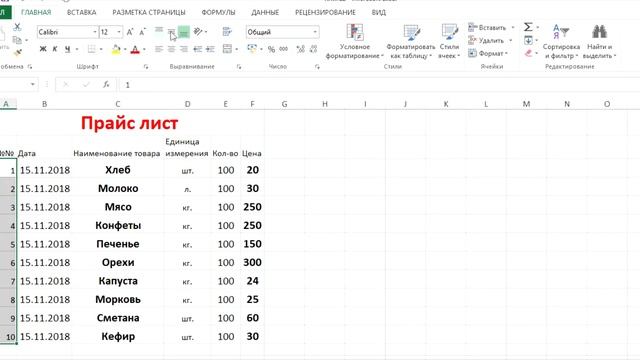Select column C header
Image resolution: width=640 pixels, height=360 pixels.
(x=118, y=104)
